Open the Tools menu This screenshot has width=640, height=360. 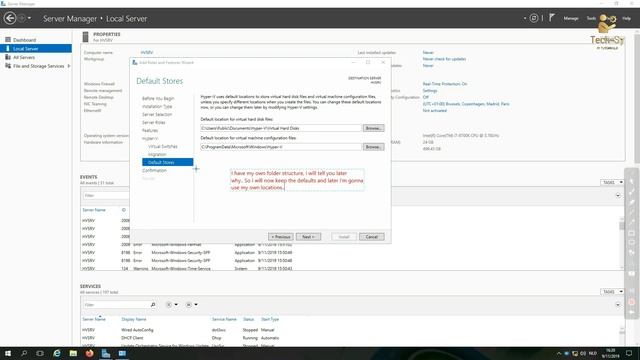(591, 18)
